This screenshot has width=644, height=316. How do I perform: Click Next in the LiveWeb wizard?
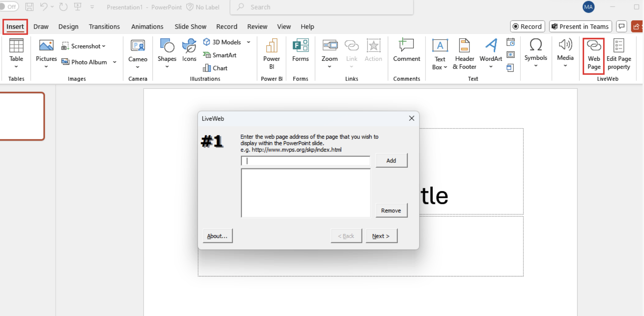(381, 236)
